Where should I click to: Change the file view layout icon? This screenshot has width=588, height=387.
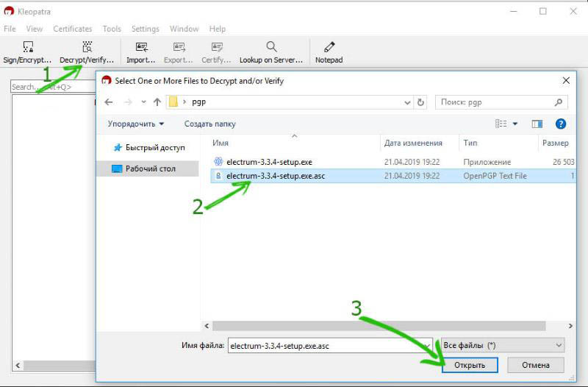(x=501, y=124)
